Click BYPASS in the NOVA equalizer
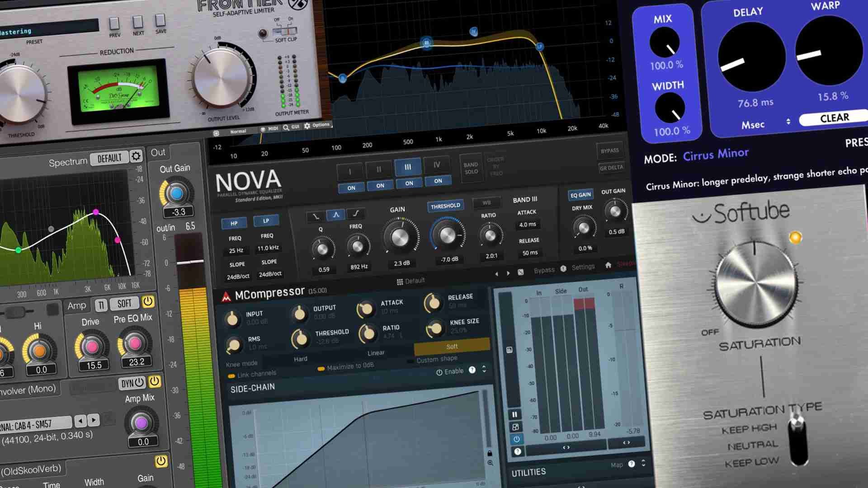This screenshot has height=488, width=868. 610,151
